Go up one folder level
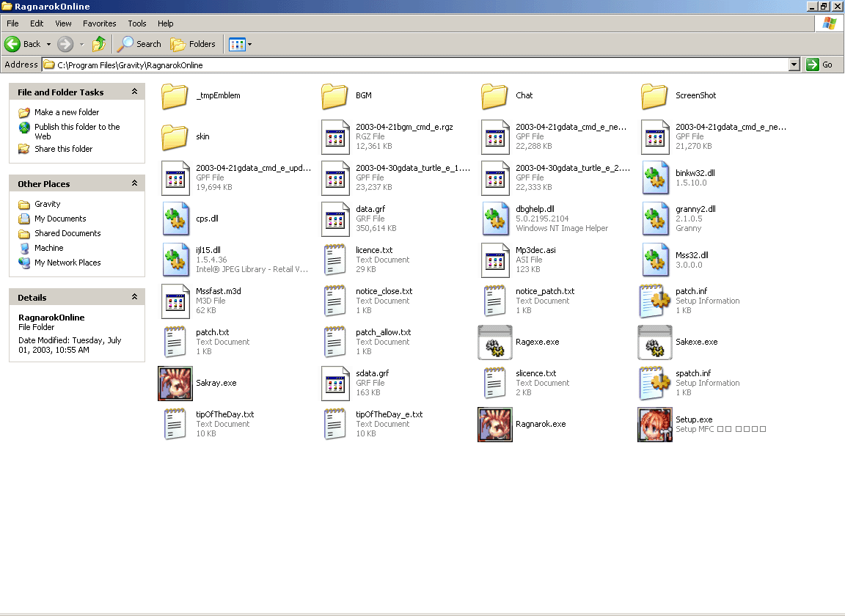Viewport: 845px width, 616px height. [x=98, y=44]
